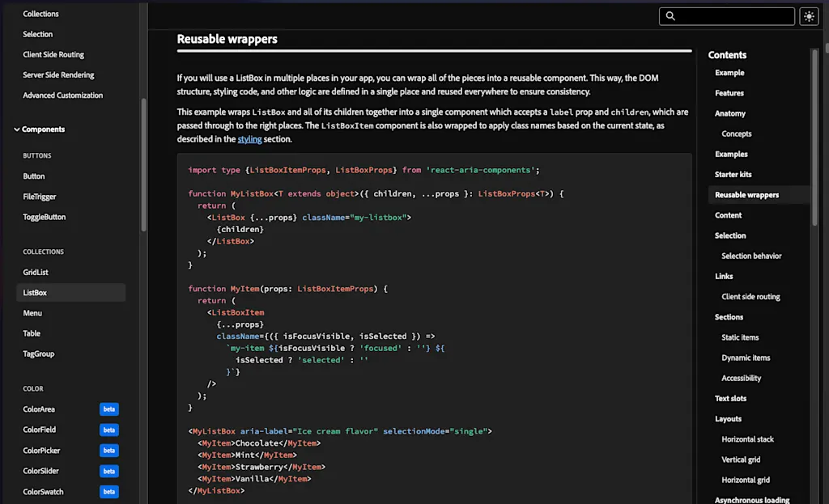829x504 pixels.
Task: Follow the styling link in paragraph
Action: click(249, 139)
